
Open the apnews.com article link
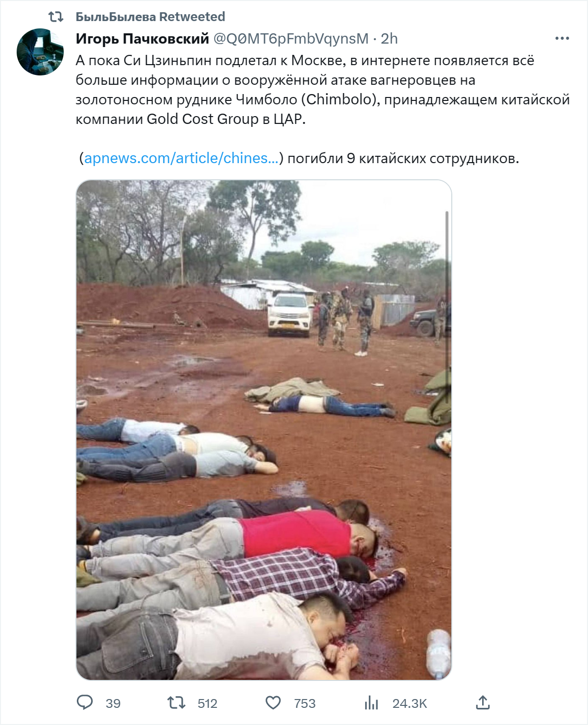tap(181, 158)
